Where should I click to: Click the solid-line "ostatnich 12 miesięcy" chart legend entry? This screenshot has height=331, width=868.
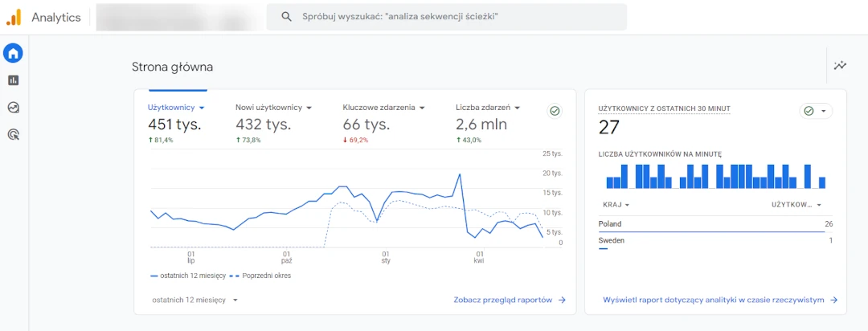(x=186, y=276)
